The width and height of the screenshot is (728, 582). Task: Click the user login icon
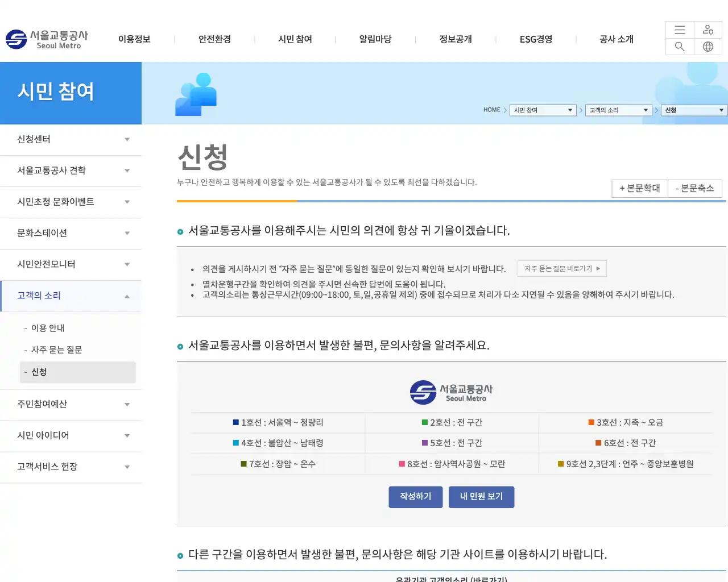(708, 30)
